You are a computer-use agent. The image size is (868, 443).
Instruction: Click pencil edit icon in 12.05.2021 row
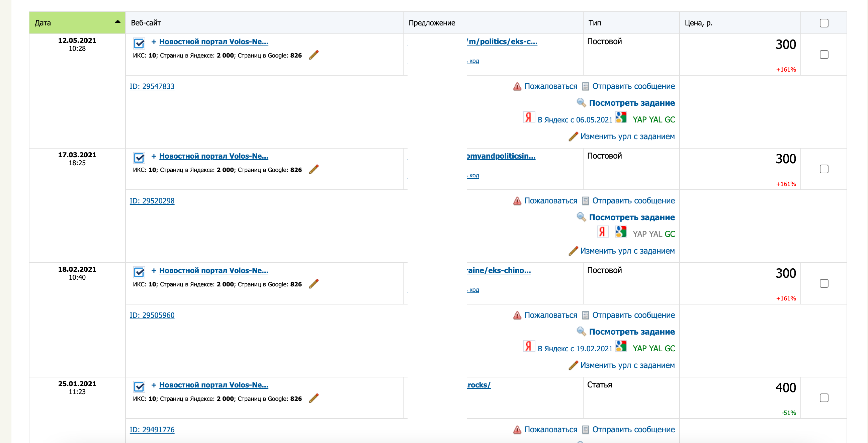click(x=313, y=55)
